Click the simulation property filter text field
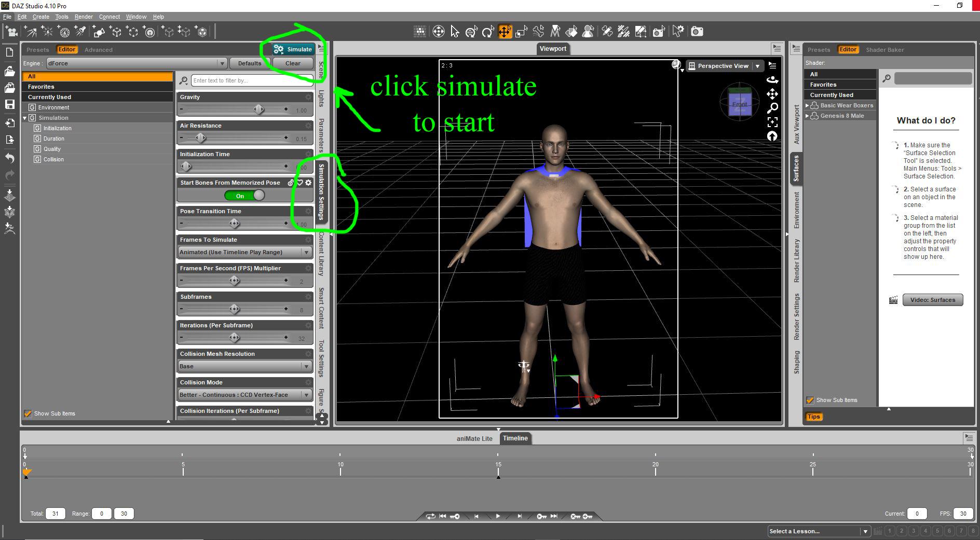Viewport: 980px width, 540px height. point(252,80)
